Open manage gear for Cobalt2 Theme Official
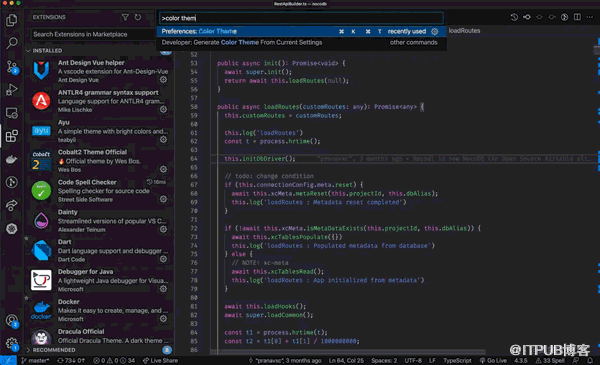 point(163,169)
